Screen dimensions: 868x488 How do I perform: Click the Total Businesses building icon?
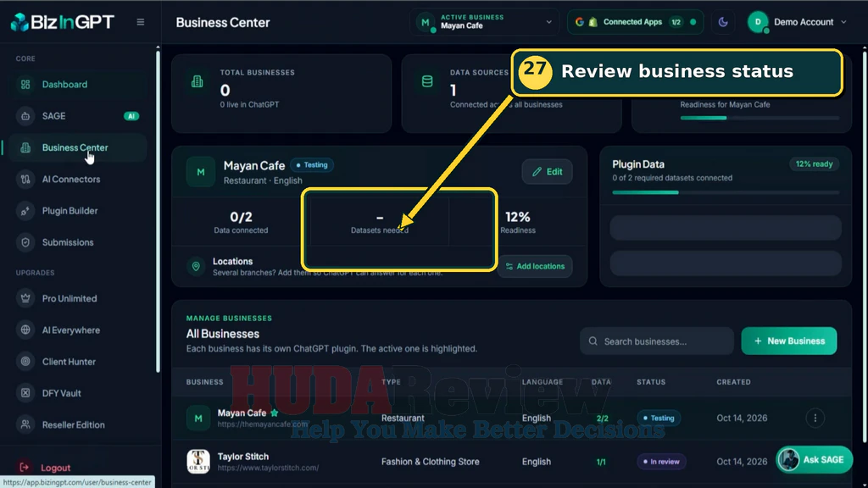197,82
